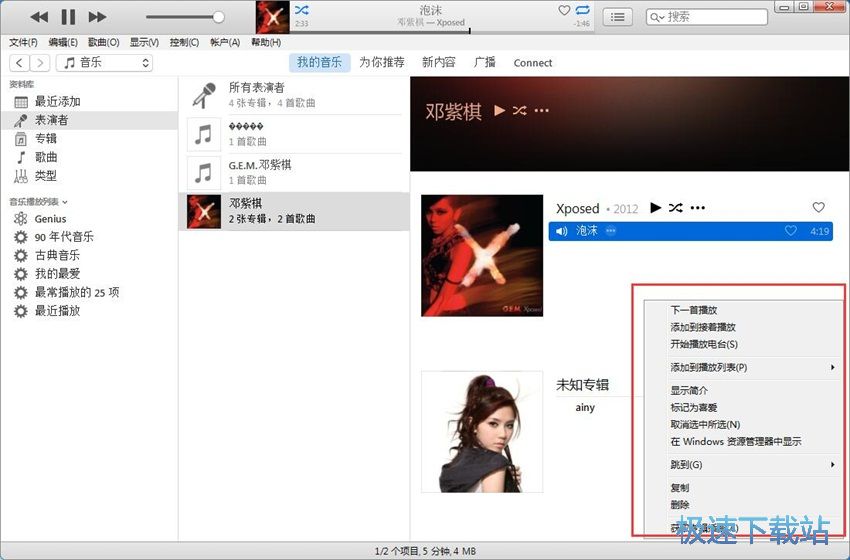Click the Xposed album cover

(x=482, y=255)
